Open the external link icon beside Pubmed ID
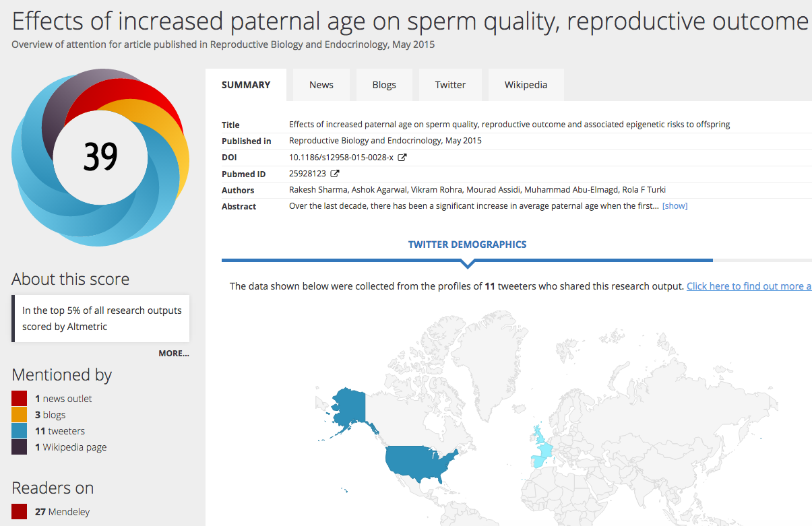Viewport: 812px width, 526px height. pyautogui.click(x=335, y=174)
